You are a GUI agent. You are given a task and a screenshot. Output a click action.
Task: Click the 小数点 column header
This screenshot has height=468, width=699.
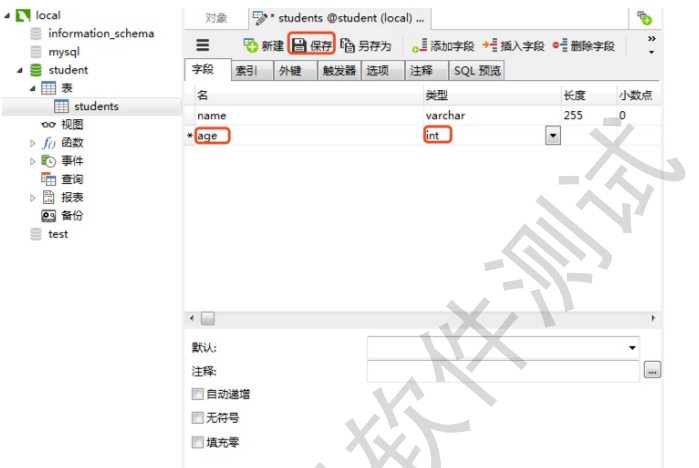(639, 95)
